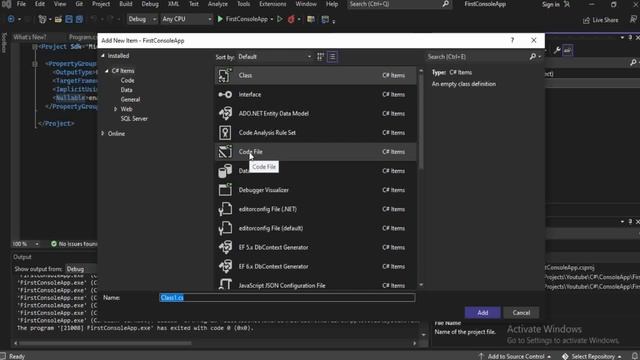This screenshot has width=640, height=360.
Task: Collapse the C# Items tree node
Action: point(107,71)
